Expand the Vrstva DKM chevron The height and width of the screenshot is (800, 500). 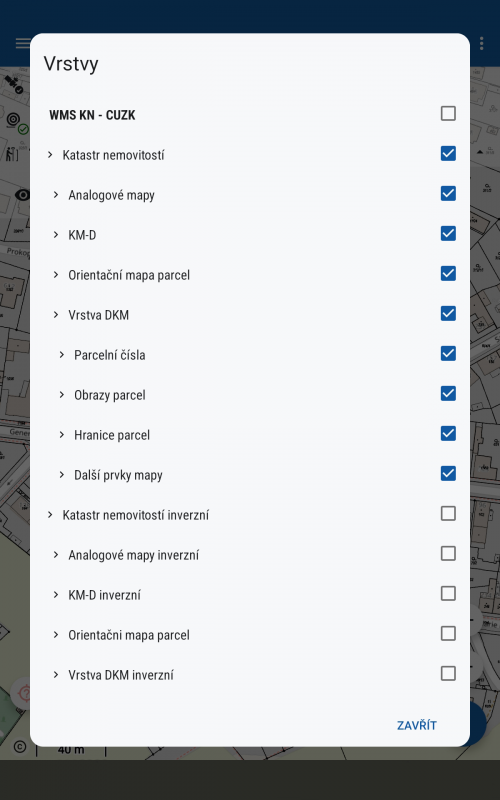(56, 314)
